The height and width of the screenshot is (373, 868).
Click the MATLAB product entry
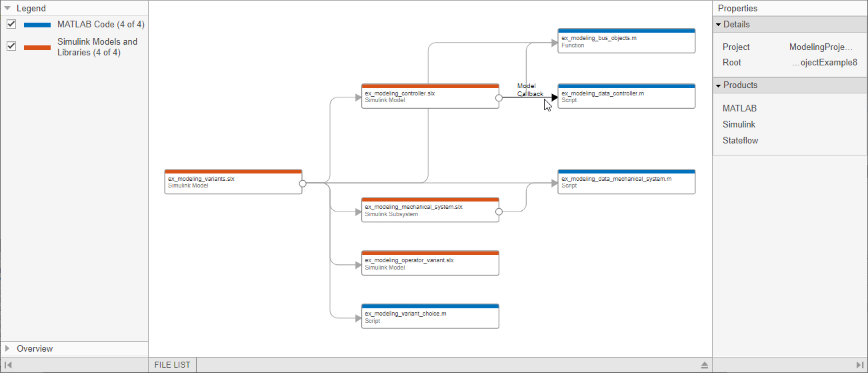[739, 108]
